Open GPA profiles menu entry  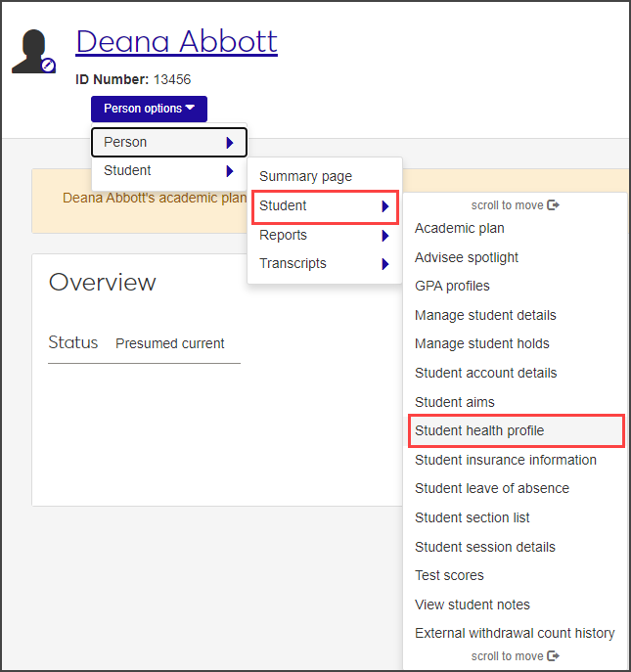[452, 286]
